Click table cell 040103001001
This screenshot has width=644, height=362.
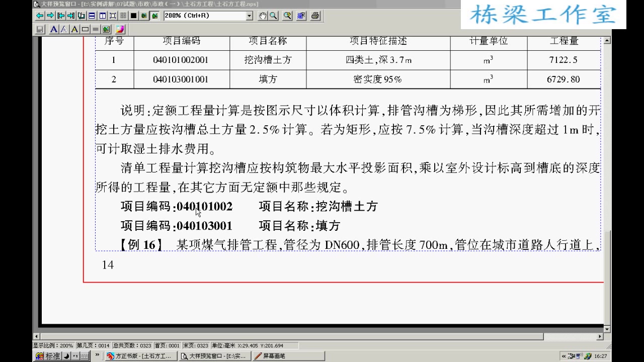click(181, 79)
